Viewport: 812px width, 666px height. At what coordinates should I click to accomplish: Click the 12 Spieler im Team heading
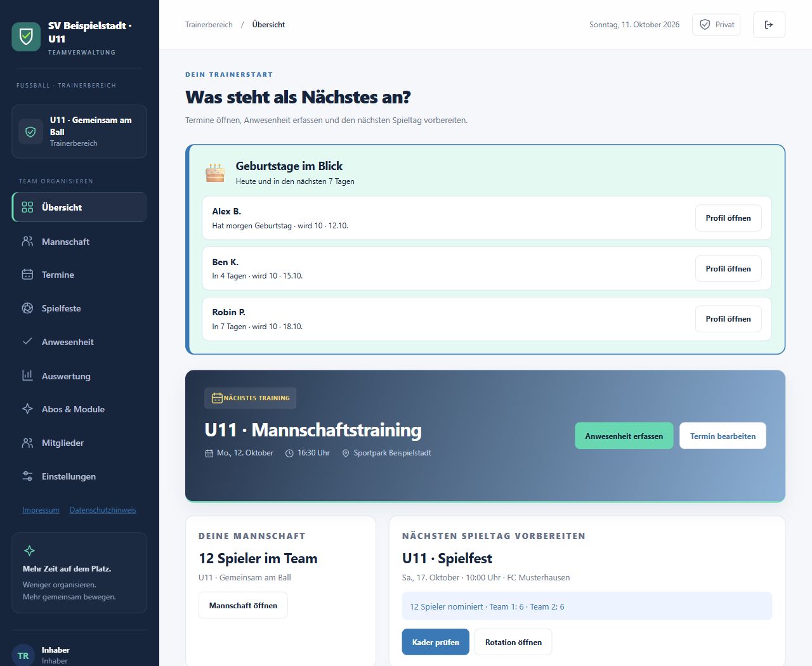(x=258, y=558)
